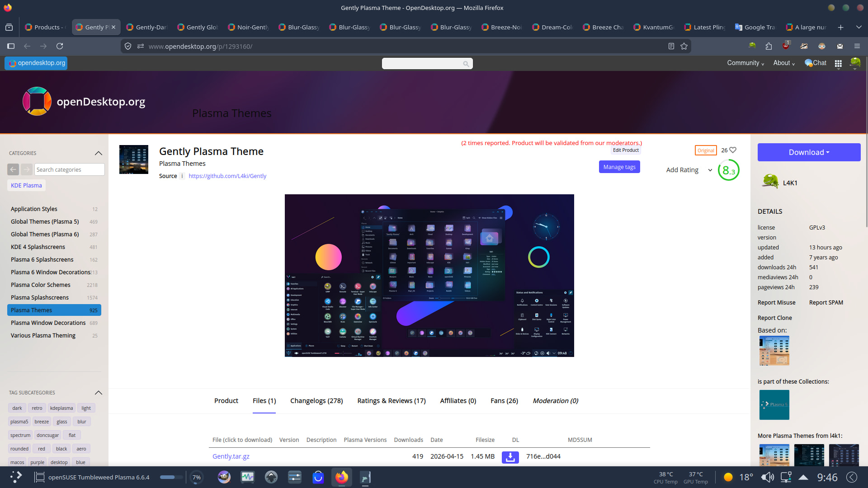The width and height of the screenshot is (868, 488).
Task: Bookmark page with the star icon
Action: pos(684,46)
